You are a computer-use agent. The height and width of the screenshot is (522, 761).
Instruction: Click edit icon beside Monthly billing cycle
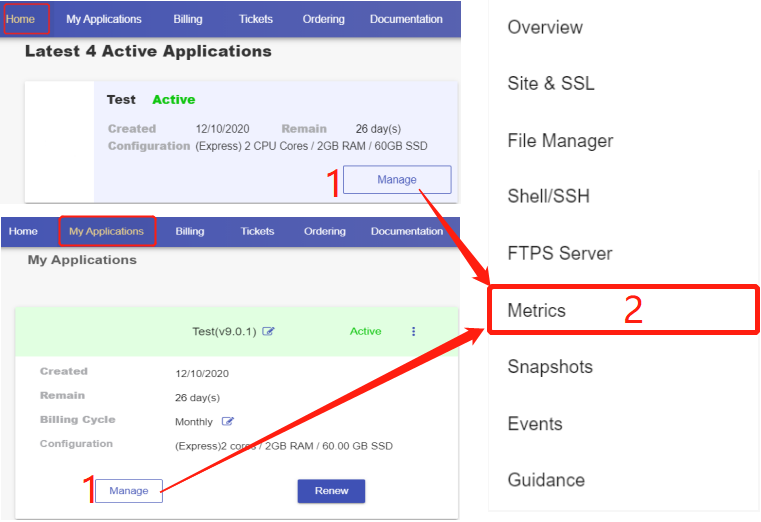228,422
